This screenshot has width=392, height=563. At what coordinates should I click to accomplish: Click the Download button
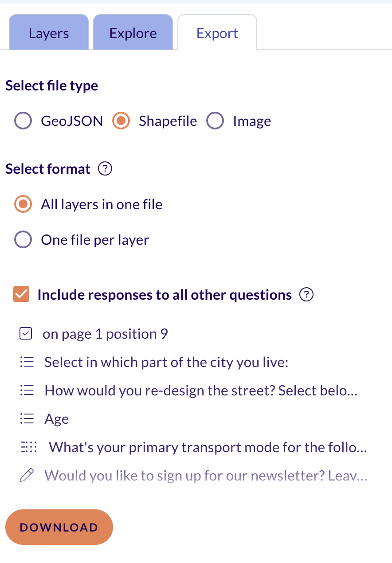click(x=59, y=527)
